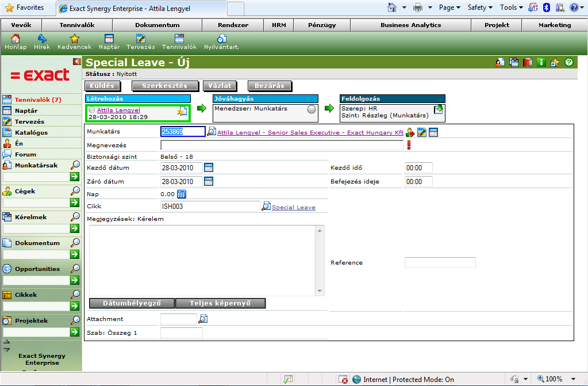This screenshot has height=386, width=588.
Task: Click sidebar scroll-down triangle
Action: click(7, 350)
